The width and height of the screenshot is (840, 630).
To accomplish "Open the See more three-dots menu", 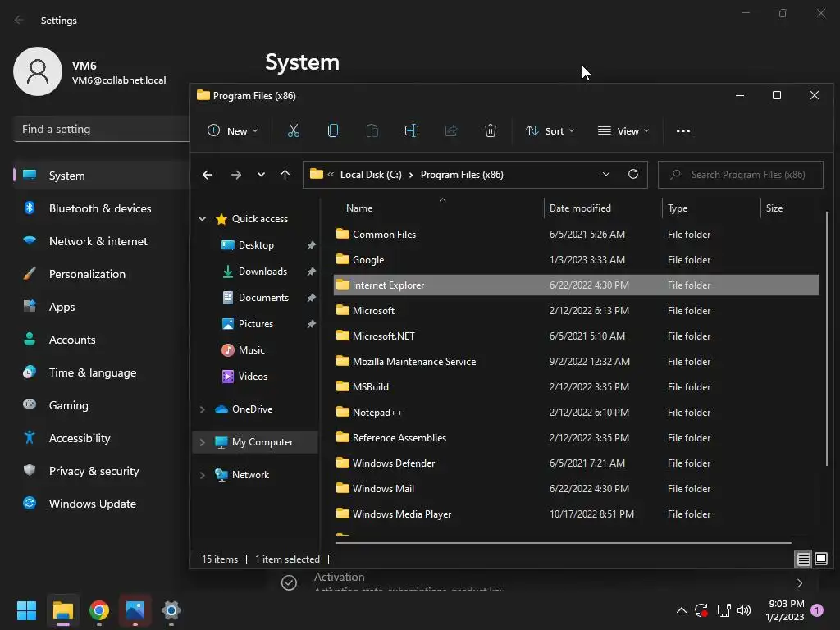I will click(683, 130).
